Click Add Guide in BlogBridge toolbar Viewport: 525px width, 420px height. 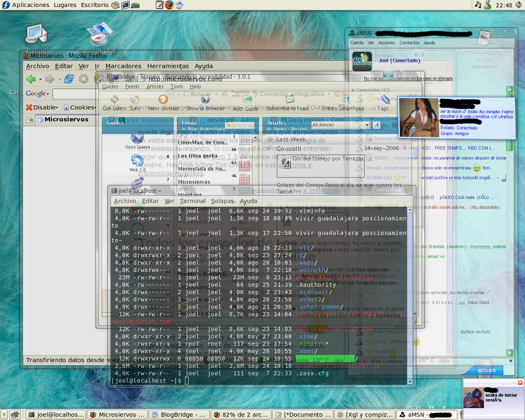click(247, 103)
